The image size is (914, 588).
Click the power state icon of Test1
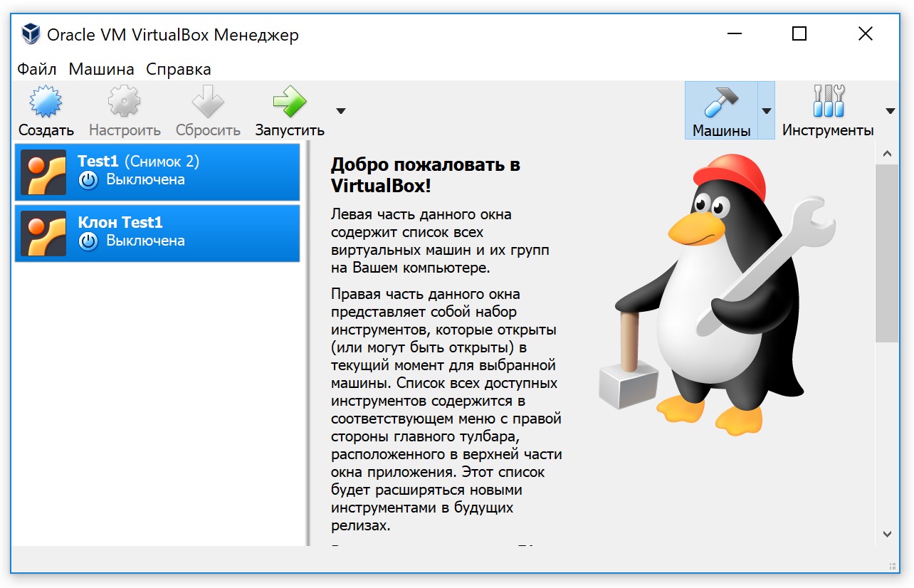coord(88,180)
